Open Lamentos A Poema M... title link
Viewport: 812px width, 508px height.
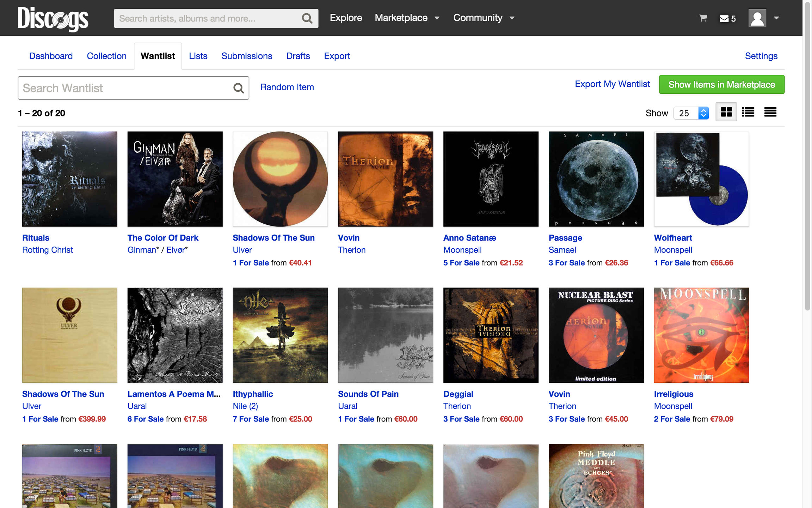(x=174, y=394)
